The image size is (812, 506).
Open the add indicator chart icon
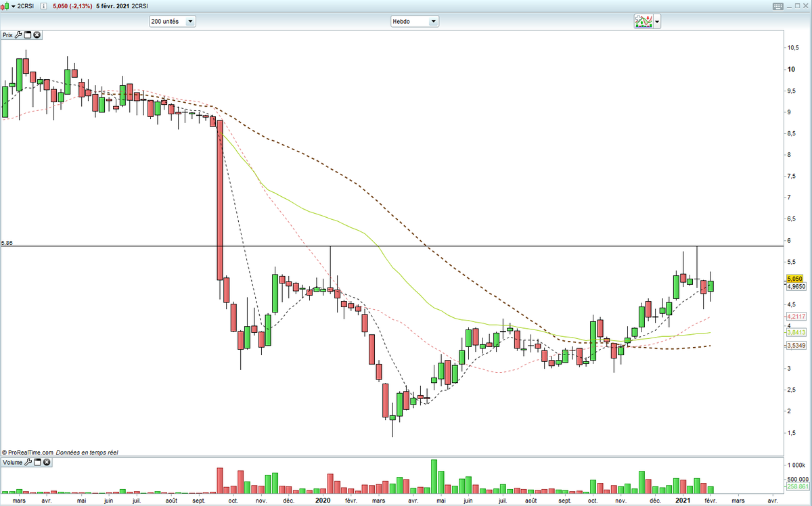(644, 22)
